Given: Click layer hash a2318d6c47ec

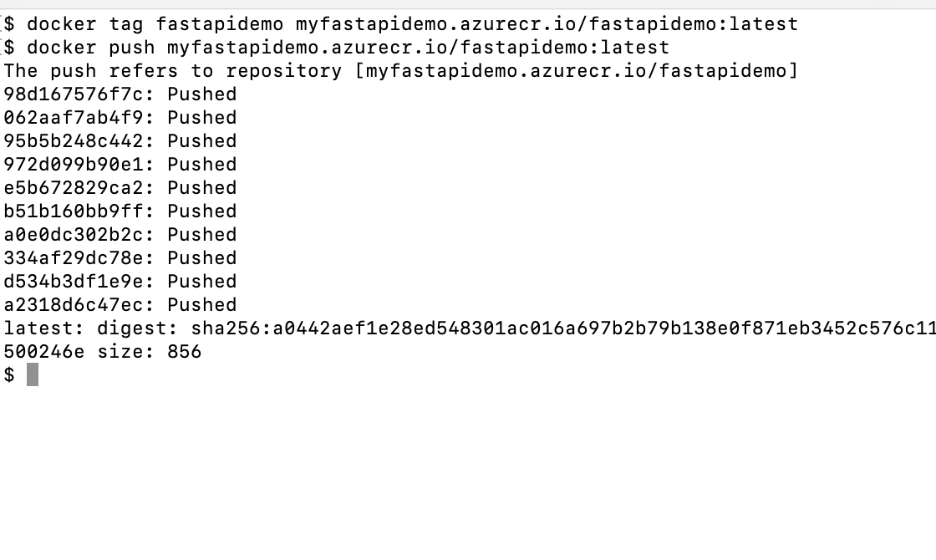Looking at the screenshot, I should click(x=74, y=304).
